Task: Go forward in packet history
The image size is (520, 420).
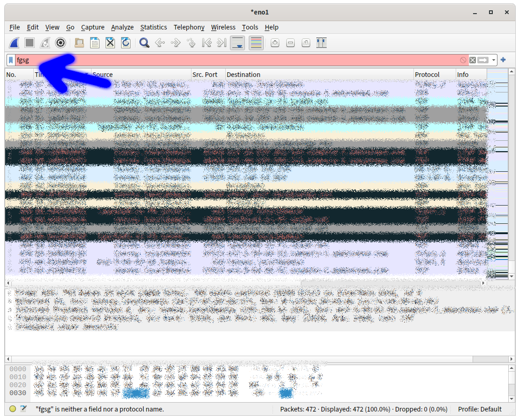Action: pos(176,43)
